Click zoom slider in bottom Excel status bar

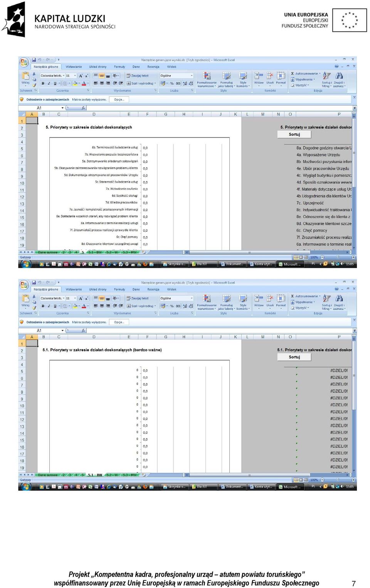(x=338, y=480)
